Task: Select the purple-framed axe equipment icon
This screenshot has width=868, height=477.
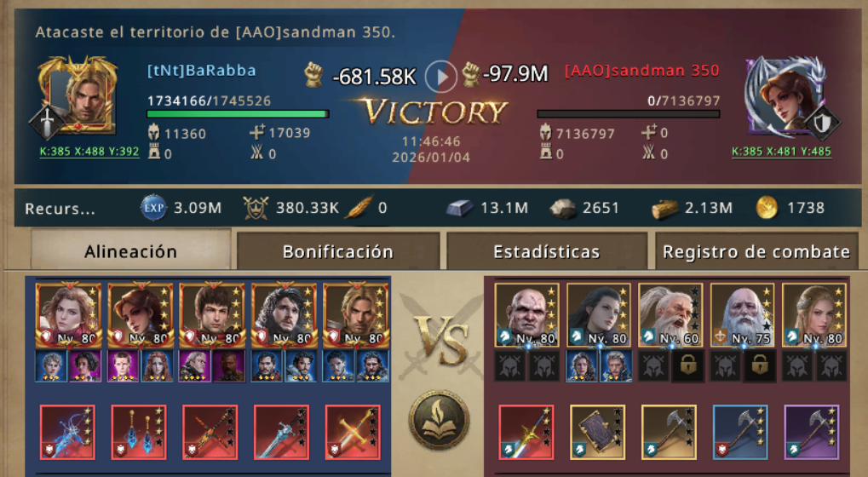Action: point(812,432)
